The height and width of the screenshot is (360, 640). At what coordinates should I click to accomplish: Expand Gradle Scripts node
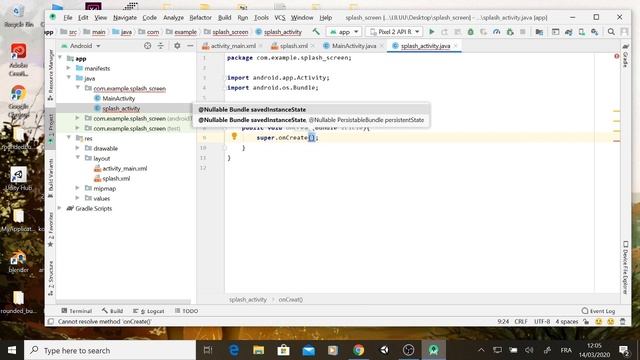click(x=60, y=208)
